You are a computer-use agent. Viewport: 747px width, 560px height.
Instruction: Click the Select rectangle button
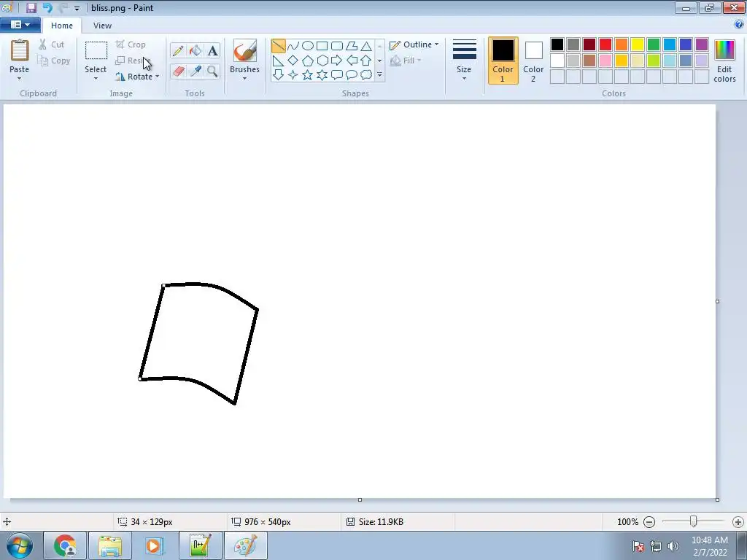pyautogui.click(x=96, y=57)
